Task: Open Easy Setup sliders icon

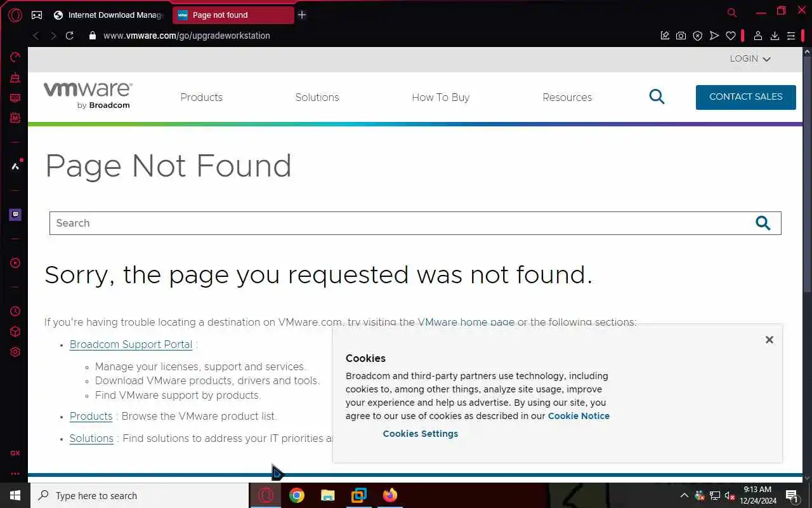Action: tap(791, 36)
